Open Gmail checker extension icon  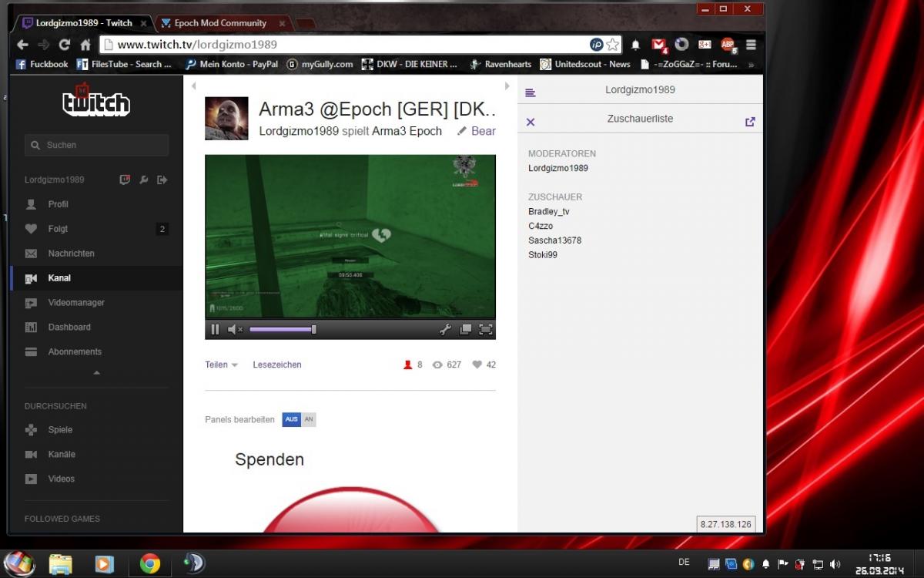click(x=658, y=45)
